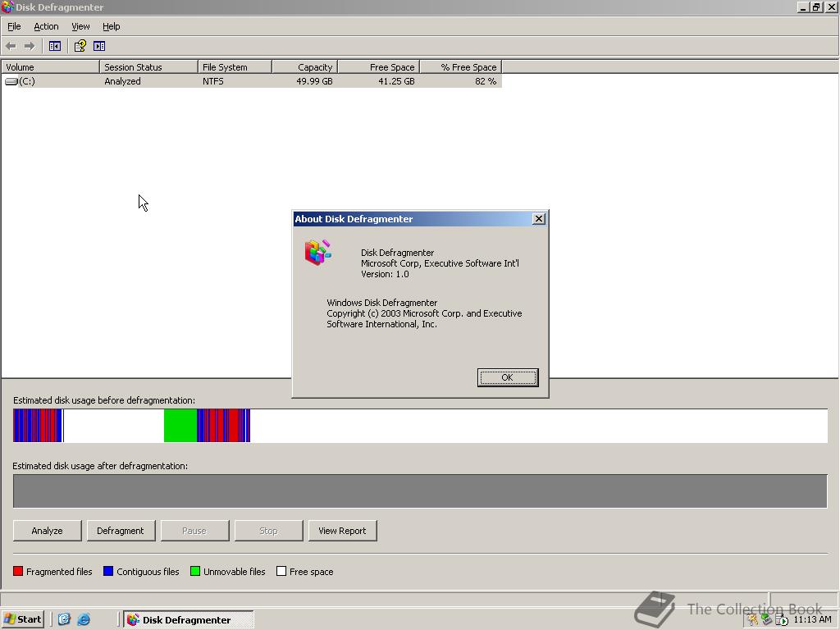Click the 11:13 AM system clock

pyautogui.click(x=812, y=619)
